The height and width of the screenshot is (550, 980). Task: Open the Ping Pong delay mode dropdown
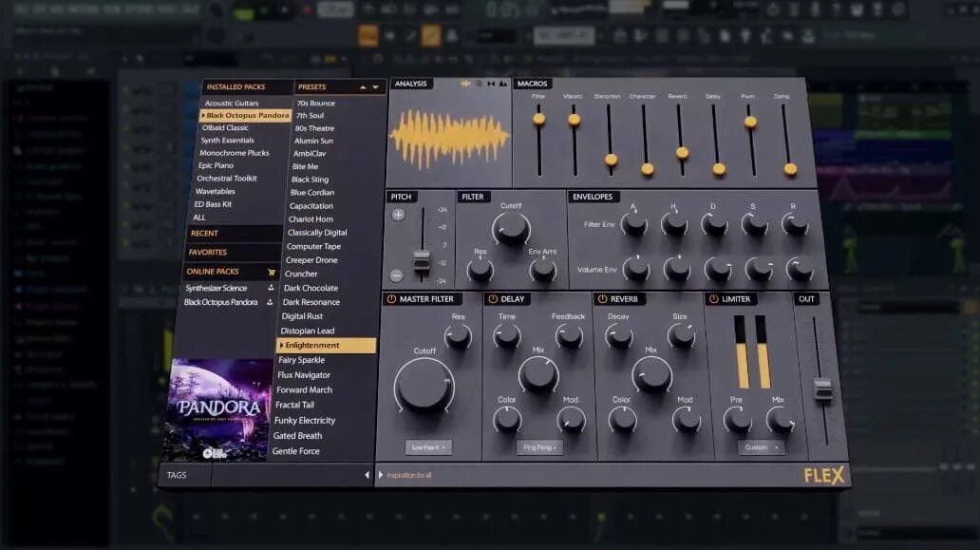(539, 447)
